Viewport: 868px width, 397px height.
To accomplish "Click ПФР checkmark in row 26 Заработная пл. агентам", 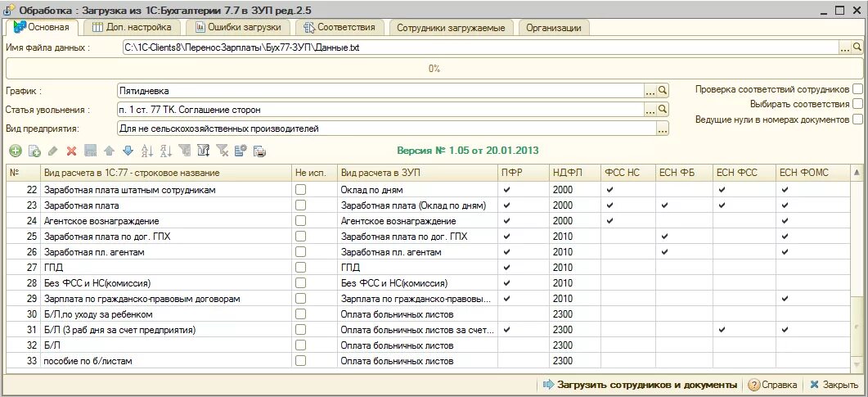I will 506,252.
